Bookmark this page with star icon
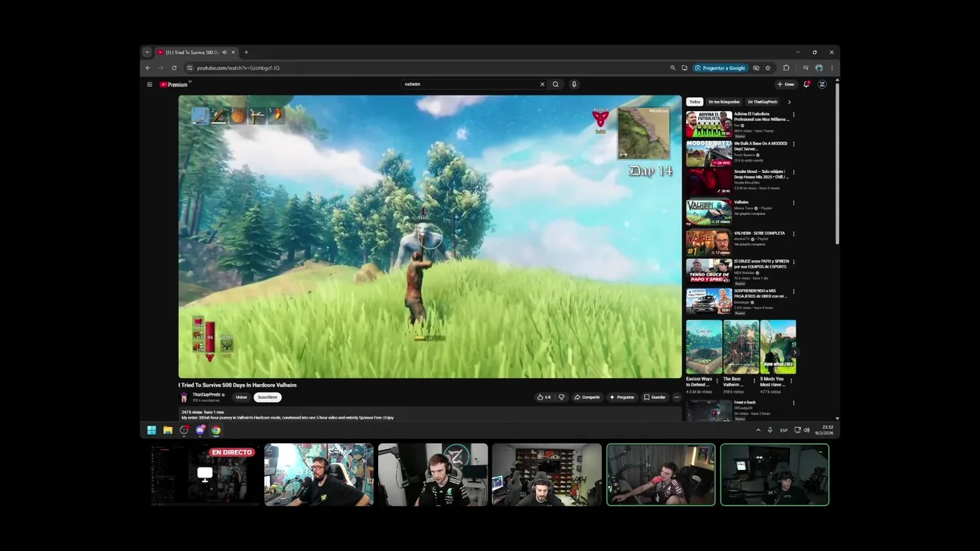Viewport: 980px width, 551px height. [768, 67]
